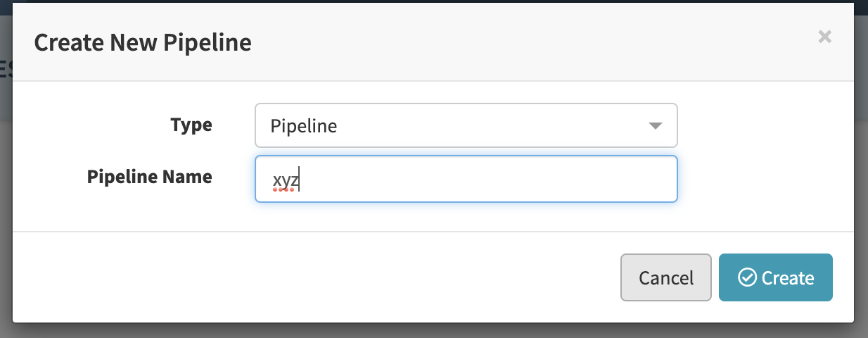Click the middle of the Type select box
This screenshot has width=868, height=338.
pos(466,126)
